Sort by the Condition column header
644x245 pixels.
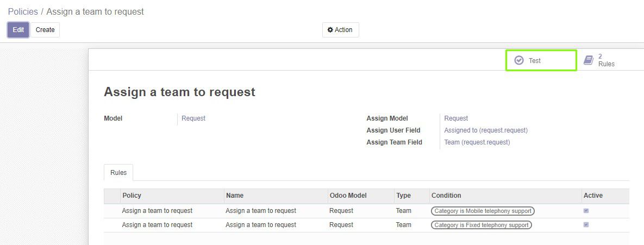pyautogui.click(x=446, y=196)
